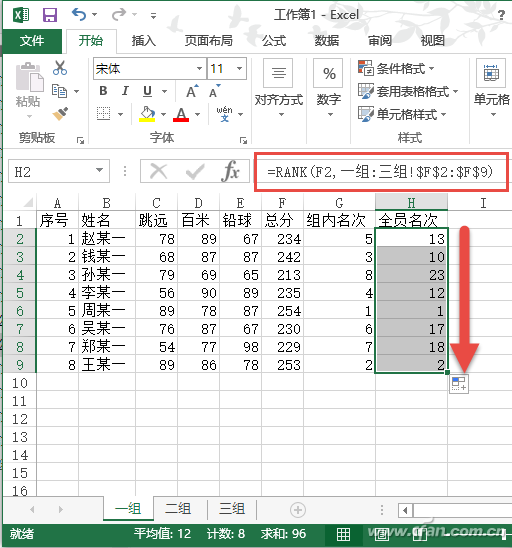
Task: Activate the Format Painter brush
Action: point(60,114)
